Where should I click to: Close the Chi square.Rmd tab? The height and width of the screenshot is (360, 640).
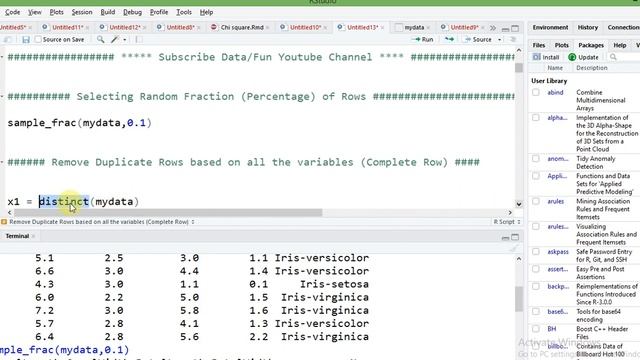click(x=267, y=28)
